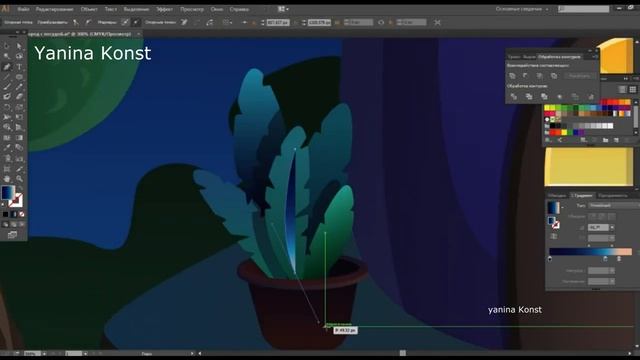Click Minus Front in Pathfinder panel
The height and width of the screenshot is (360, 640).
(x=526, y=76)
